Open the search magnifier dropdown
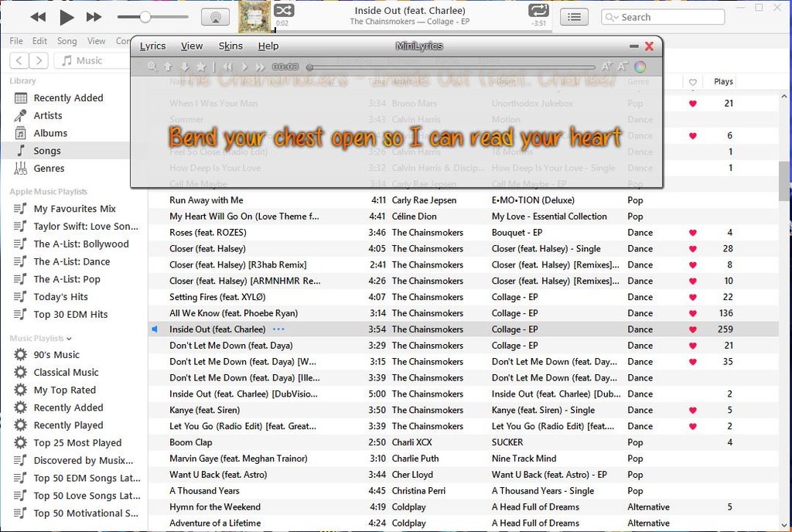This screenshot has width=792, height=532. click(x=612, y=17)
